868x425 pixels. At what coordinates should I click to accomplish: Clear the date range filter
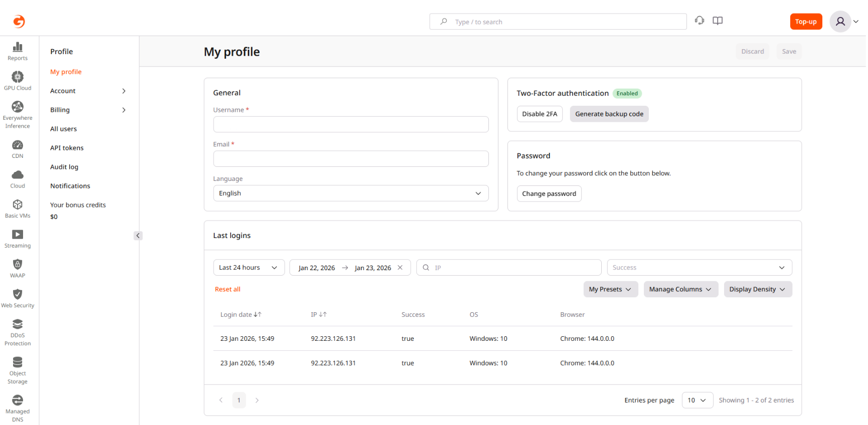coord(400,268)
